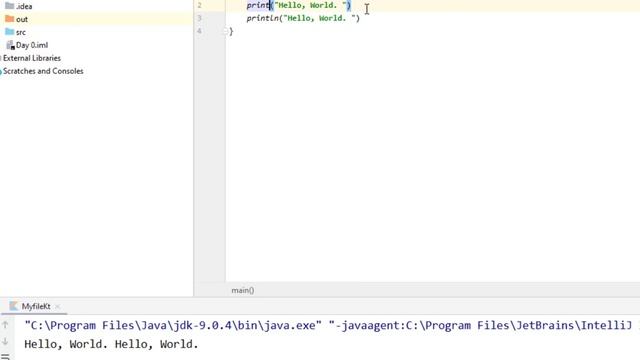This screenshot has height=360, width=640.
Task: Click the closing brace on line 4
Action: pos(231,31)
